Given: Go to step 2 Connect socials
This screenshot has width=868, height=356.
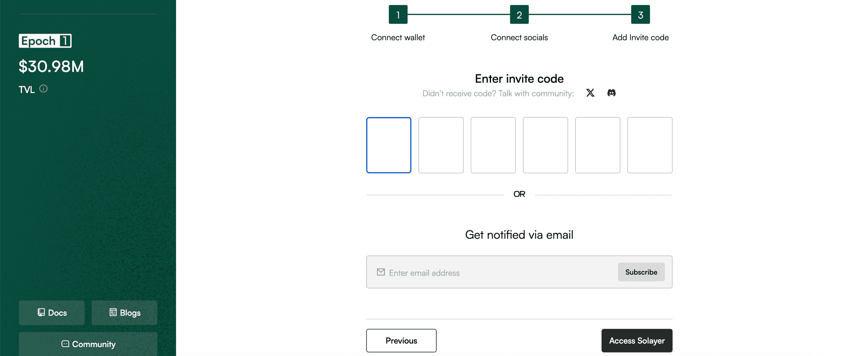Looking at the screenshot, I should pyautogui.click(x=519, y=14).
